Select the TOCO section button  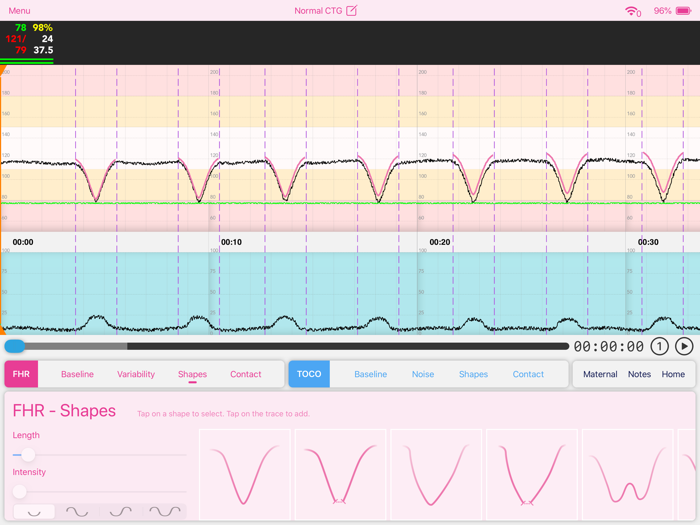309,374
